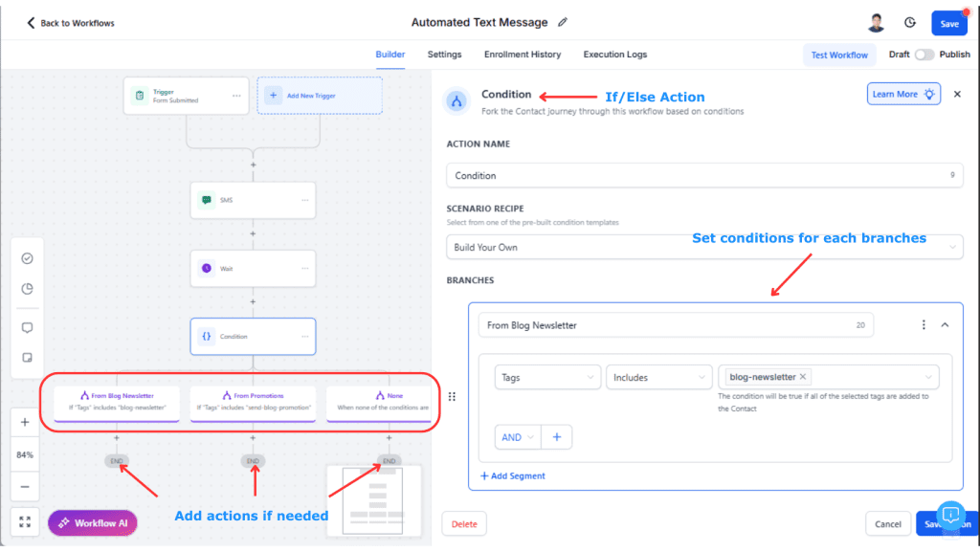
Task: Open the Includes operator dropdown
Action: [x=657, y=378]
